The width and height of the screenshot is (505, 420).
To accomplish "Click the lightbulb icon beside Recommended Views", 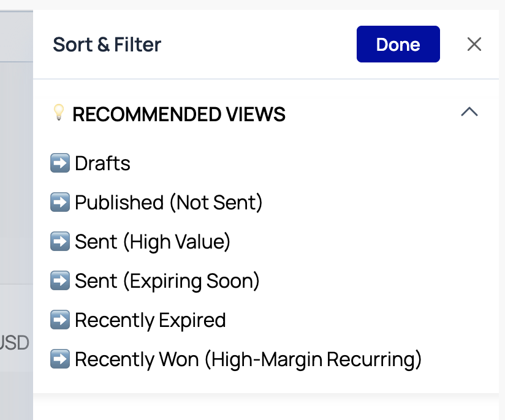I will click(x=59, y=112).
